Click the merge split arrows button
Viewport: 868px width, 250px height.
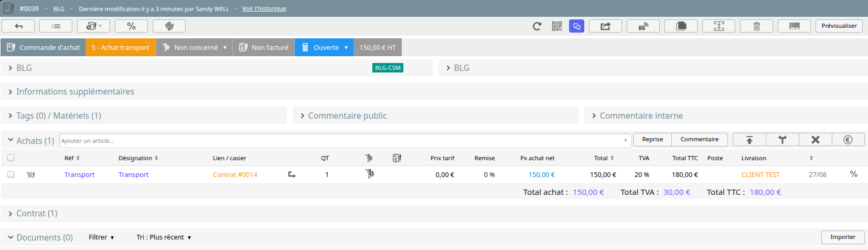click(x=719, y=26)
